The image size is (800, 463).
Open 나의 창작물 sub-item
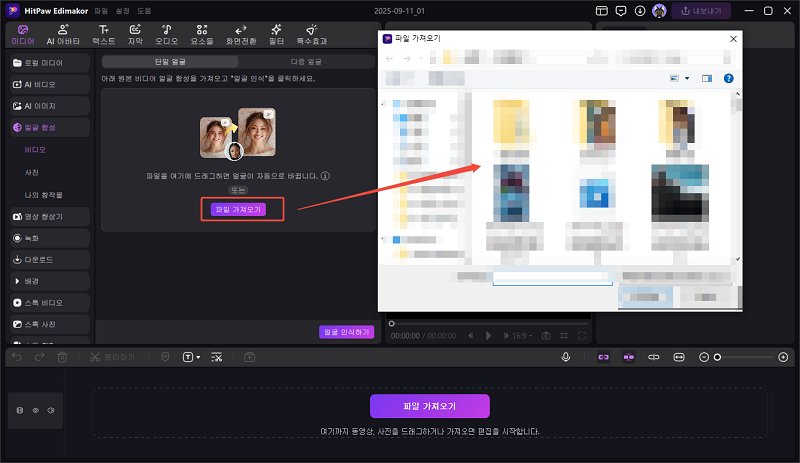click(x=43, y=195)
